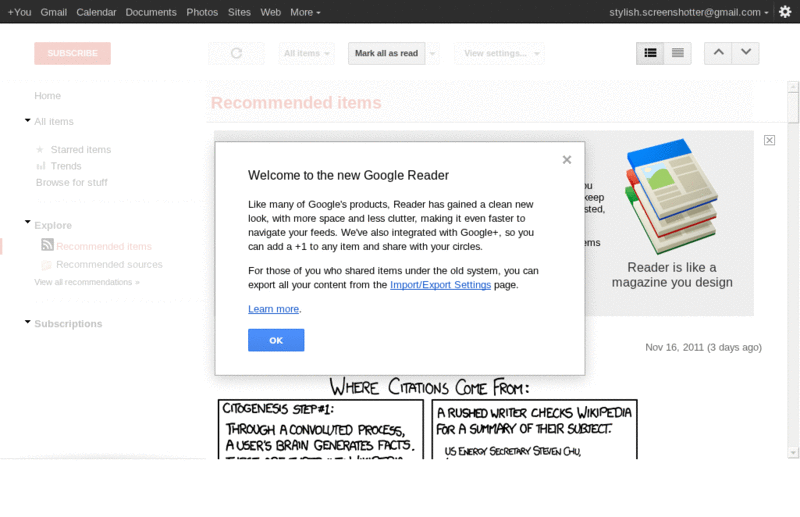Click the feed icon beside Recommended items

coord(47,245)
